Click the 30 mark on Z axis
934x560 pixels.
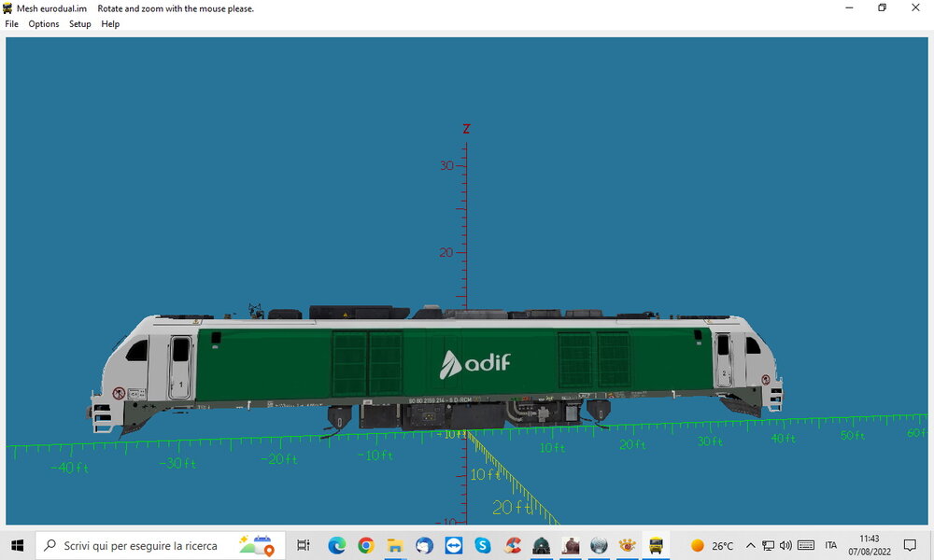coord(446,165)
